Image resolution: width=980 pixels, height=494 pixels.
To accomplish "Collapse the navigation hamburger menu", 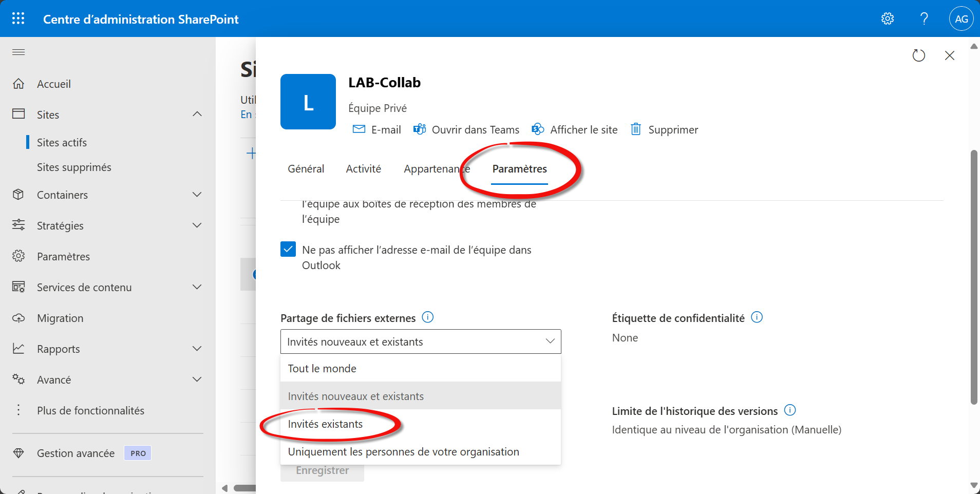I will pyautogui.click(x=18, y=52).
